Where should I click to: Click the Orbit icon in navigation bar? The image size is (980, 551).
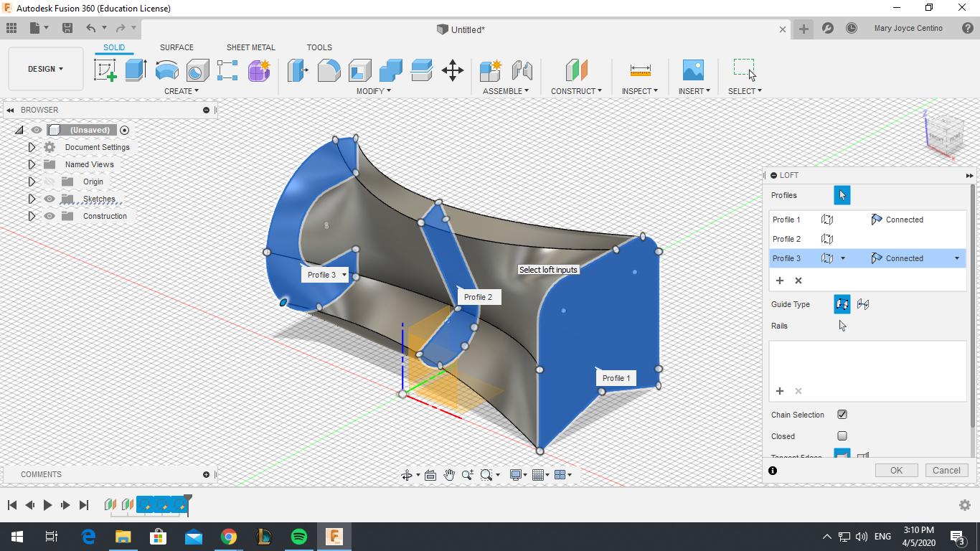tap(407, 474)
